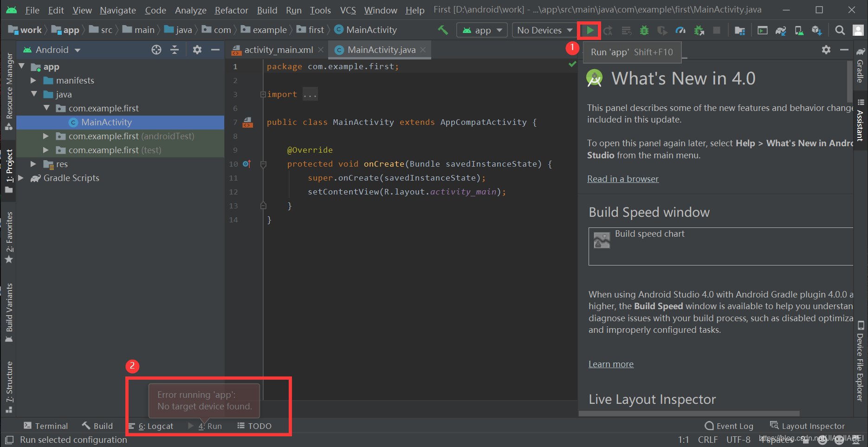Run the app with the green play button
The image size is (868, 447).
point(589,30)
